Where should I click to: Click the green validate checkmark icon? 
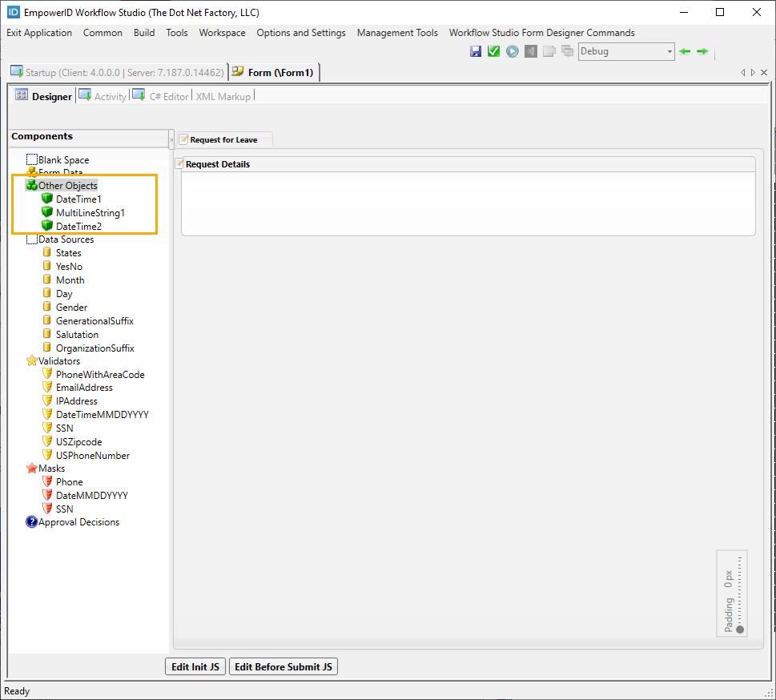(493, 50)
